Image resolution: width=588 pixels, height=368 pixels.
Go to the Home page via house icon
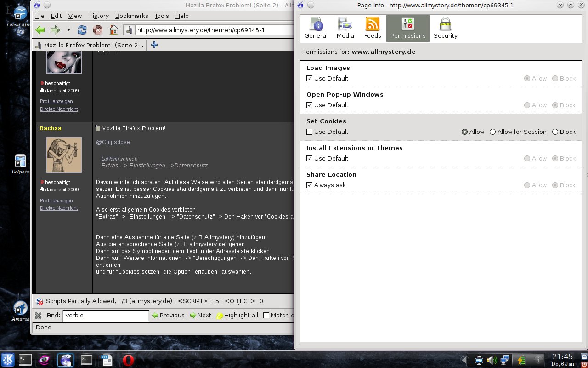tap(113, 30)
